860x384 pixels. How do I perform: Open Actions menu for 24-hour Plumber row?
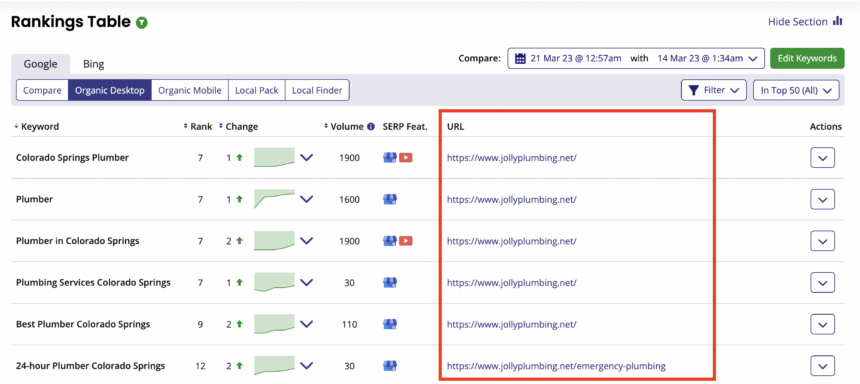[x=822, y=365]
